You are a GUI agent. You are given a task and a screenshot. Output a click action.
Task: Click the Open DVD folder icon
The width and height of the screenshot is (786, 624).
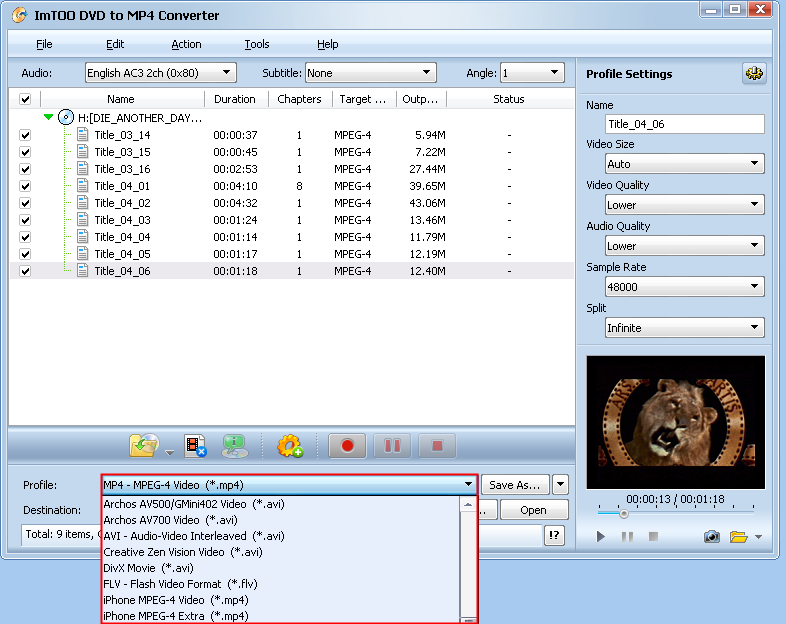(143, 446)
